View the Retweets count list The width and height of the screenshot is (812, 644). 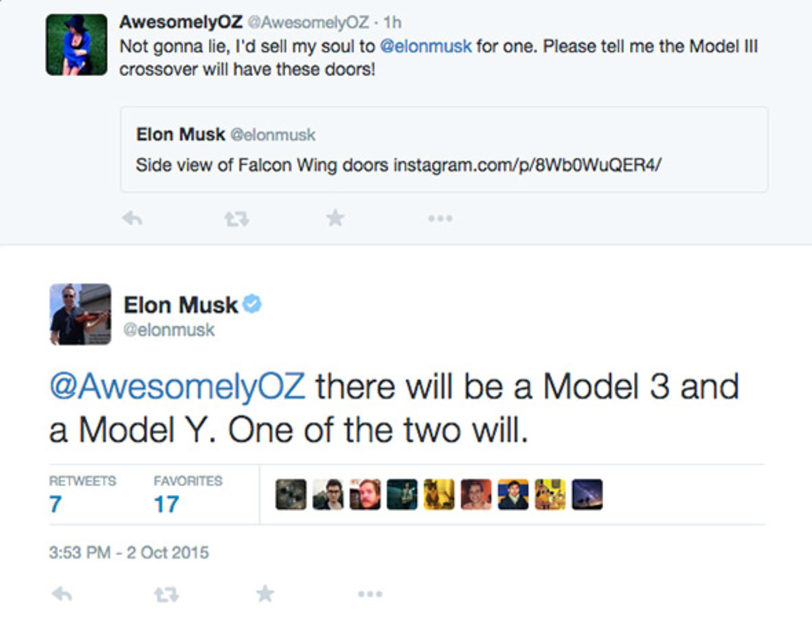pyautogui.click(x=82, y=495)
